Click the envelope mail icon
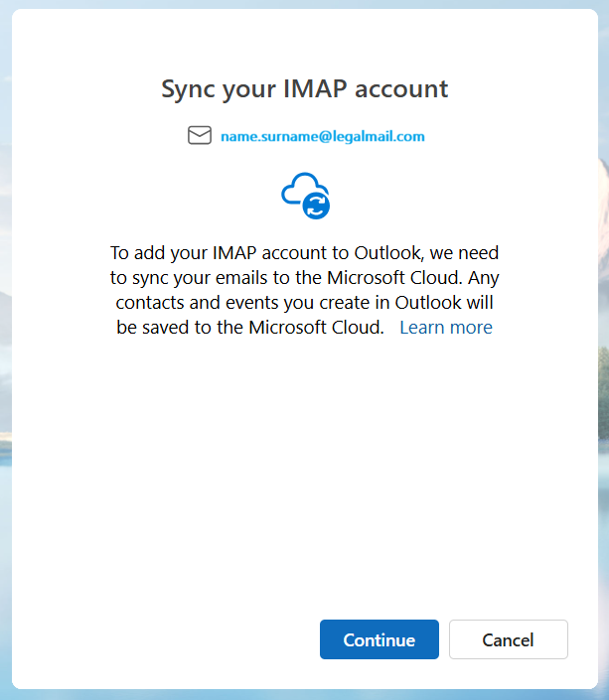The width and height of the screenshot is (609, 700). tap(200, 136)
